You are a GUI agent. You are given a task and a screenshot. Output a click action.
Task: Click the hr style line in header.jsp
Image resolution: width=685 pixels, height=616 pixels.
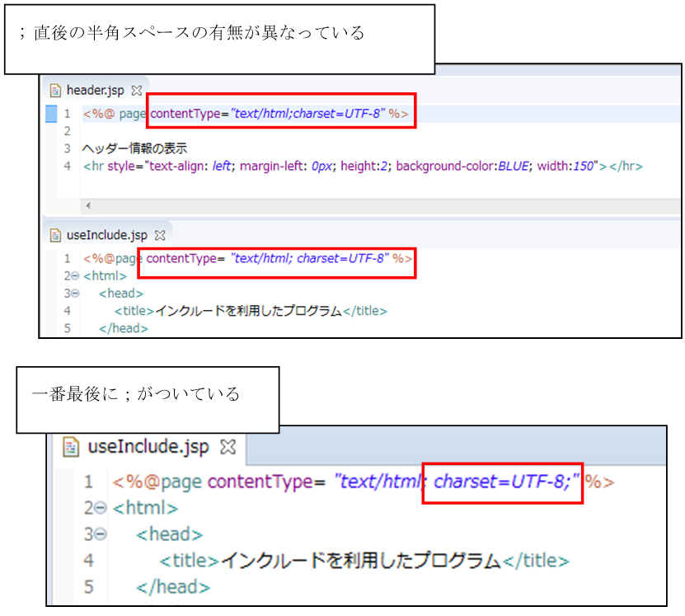[363, 167]
